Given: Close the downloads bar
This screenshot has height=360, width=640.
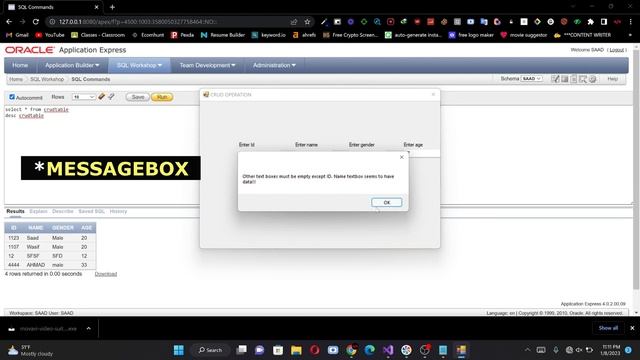Looking at the screenshot, I should [632, 328].
